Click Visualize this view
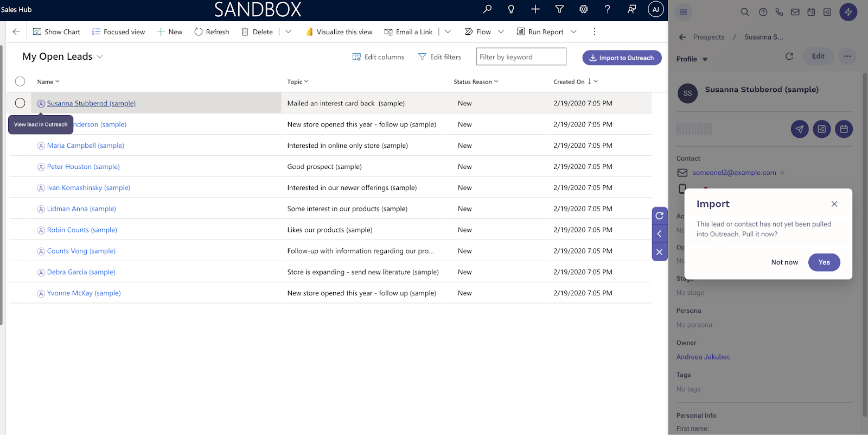The width and height of the screenshot is (868, 435). pyautogui.click(x=339, y=31)
